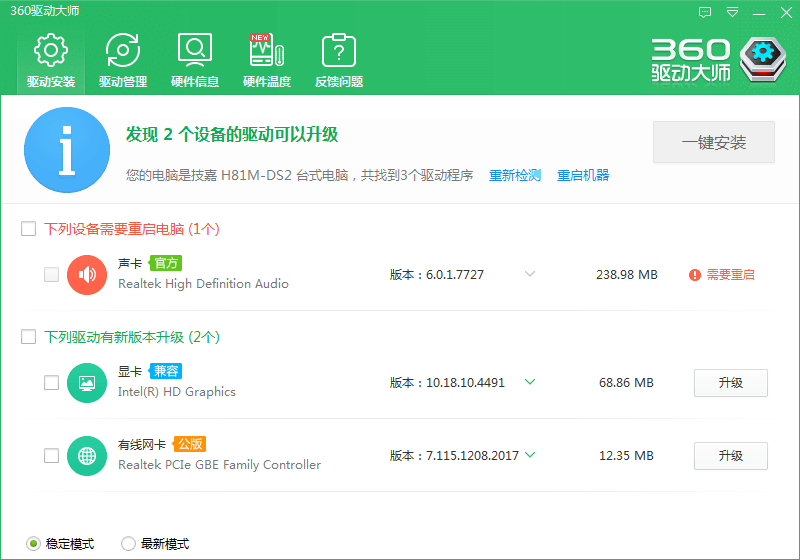The width and height of the screenshot is (800, 560).
Task: Click the size value 68.86 MB
Action: coord(626,383)
